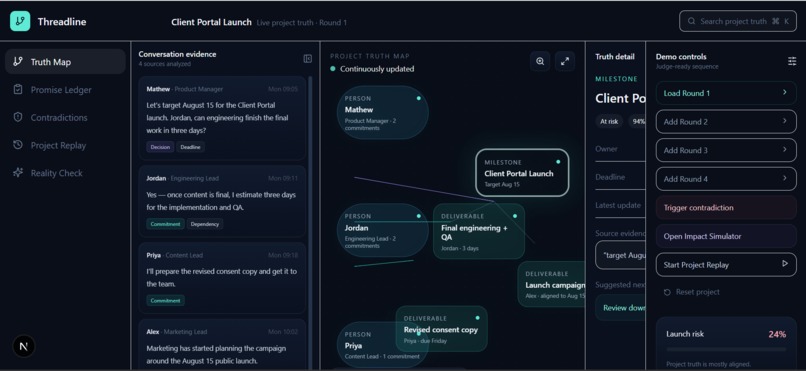Open the Contradictions view

[65, 117]
